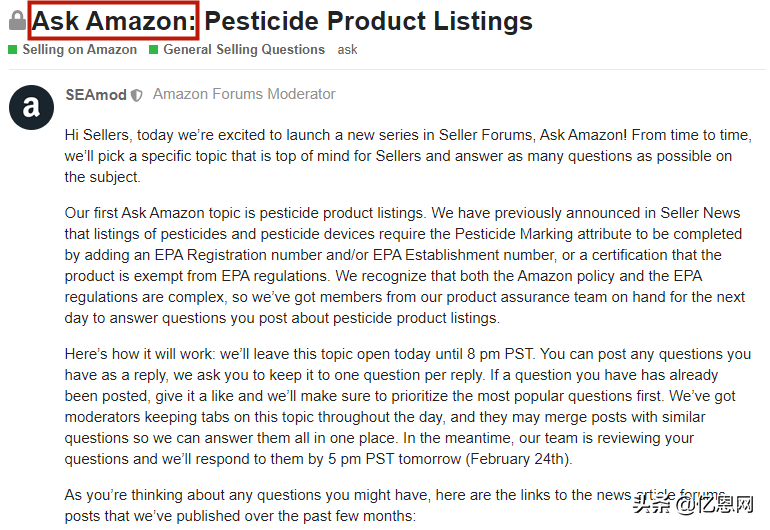
Task: Click the paragraph starting 'Here's how it will work'
Action: tap(408, 406)
